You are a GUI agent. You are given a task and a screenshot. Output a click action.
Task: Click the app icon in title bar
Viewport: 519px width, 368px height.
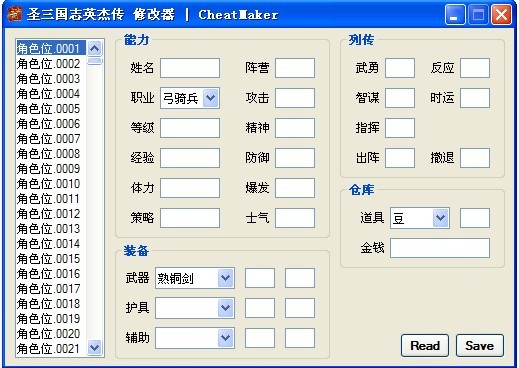click(x=15, y=14)
